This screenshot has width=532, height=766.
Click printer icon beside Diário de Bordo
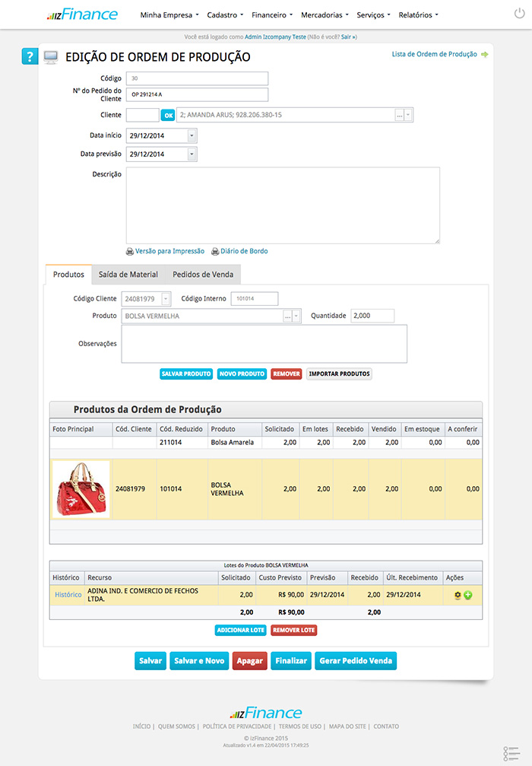click(x=215, y=251)
